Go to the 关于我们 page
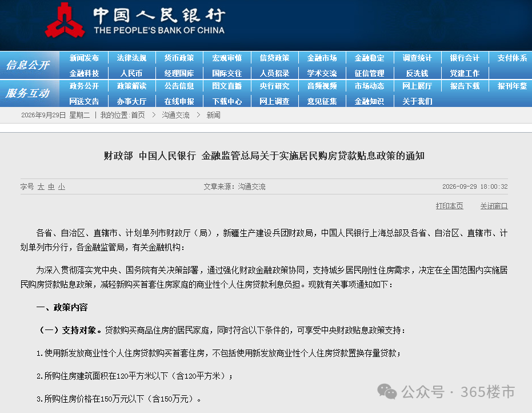The width and height of the screenshot is (532, 413). [417, 101]
